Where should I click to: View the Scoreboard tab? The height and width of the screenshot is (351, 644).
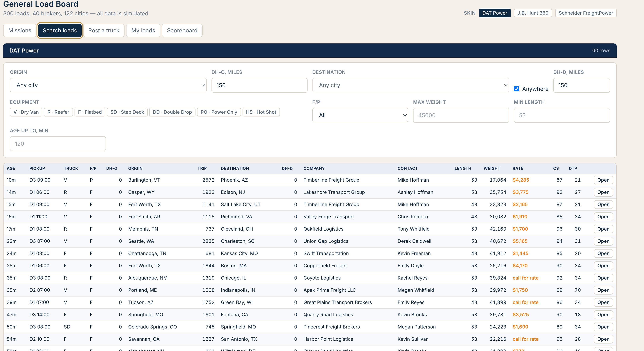click(182, 30)
